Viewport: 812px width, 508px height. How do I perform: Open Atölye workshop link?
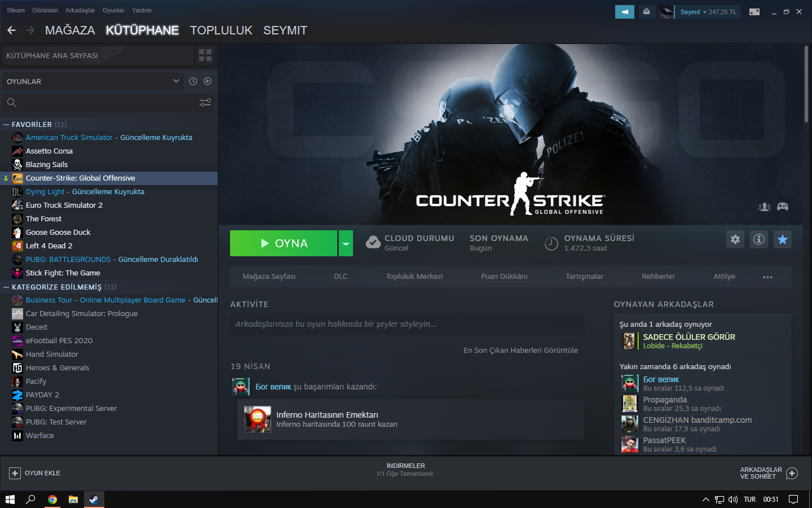point(724,277)
